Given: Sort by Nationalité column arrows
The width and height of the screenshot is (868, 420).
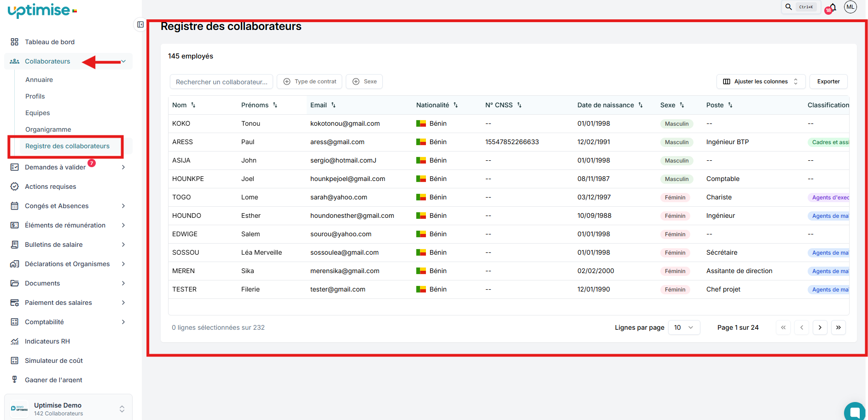Looking at the screenshot, I should [455, 105].
